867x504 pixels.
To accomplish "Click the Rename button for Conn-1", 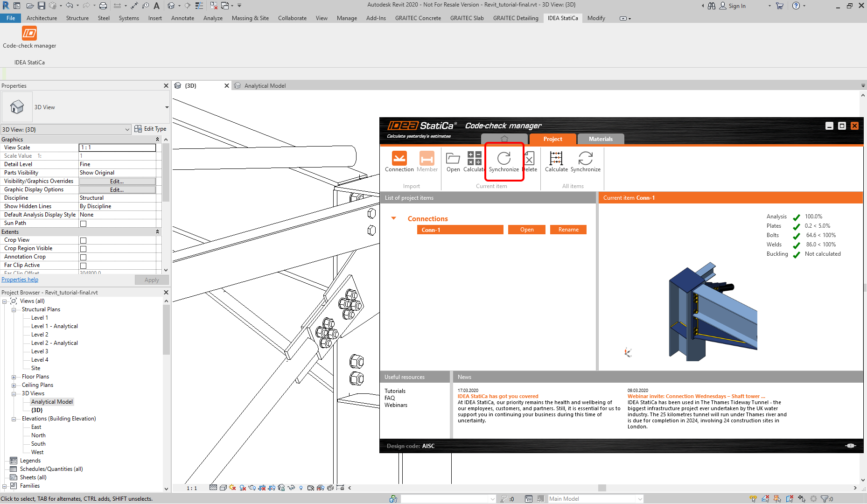I will click(568, 230).
